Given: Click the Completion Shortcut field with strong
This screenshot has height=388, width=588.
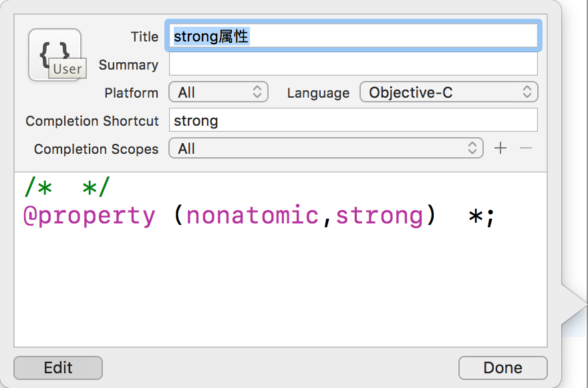Looking at the screenshot, I should coord(353,120).
